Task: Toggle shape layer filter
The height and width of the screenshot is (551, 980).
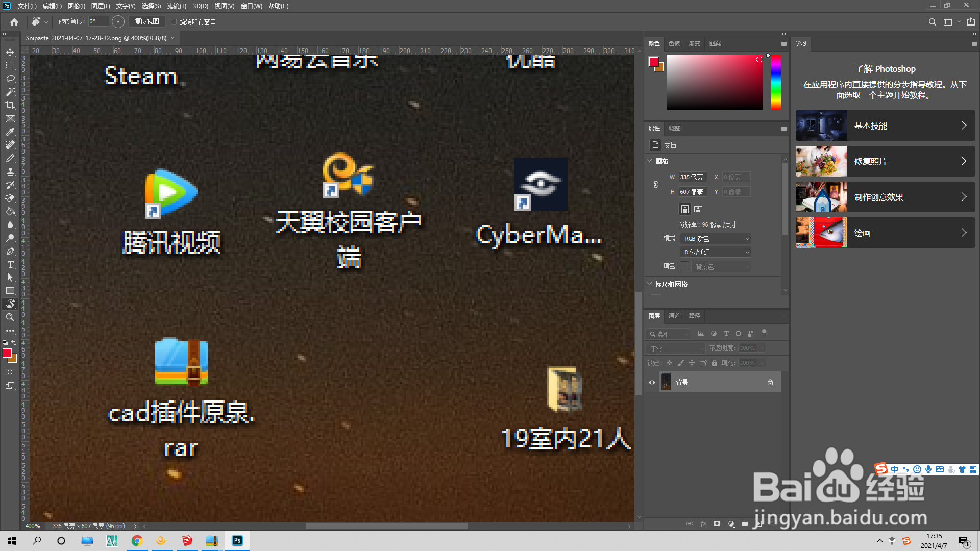Action: click(x=738, y=334)
